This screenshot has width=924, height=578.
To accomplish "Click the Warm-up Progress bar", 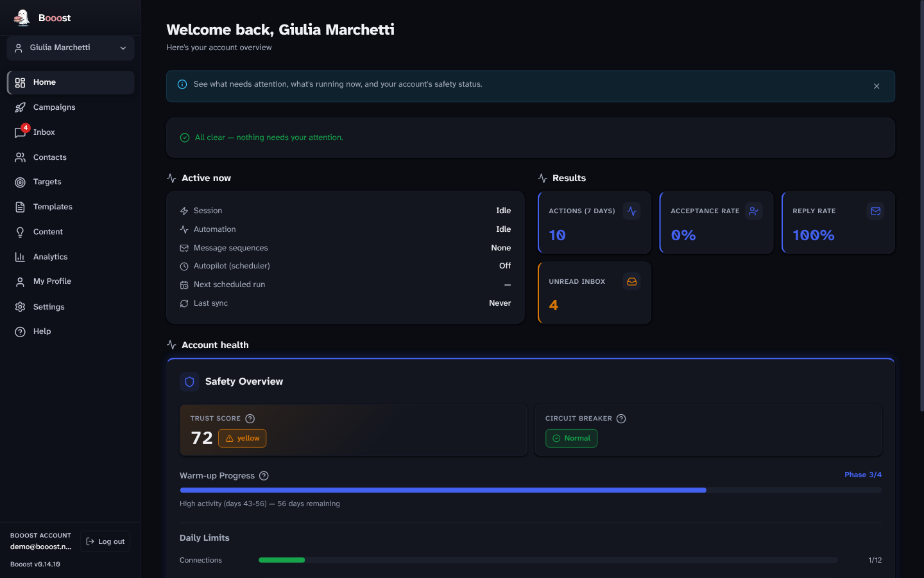I will (531, 490).
